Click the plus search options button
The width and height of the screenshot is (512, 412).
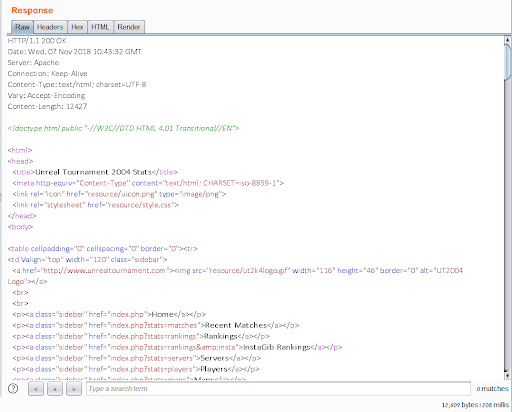pos(55,389)
